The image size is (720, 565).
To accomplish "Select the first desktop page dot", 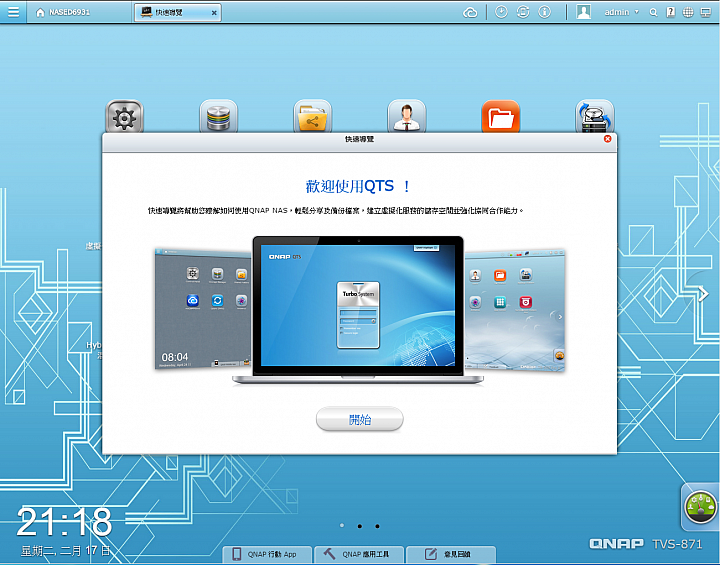I will tap(342, 525).
